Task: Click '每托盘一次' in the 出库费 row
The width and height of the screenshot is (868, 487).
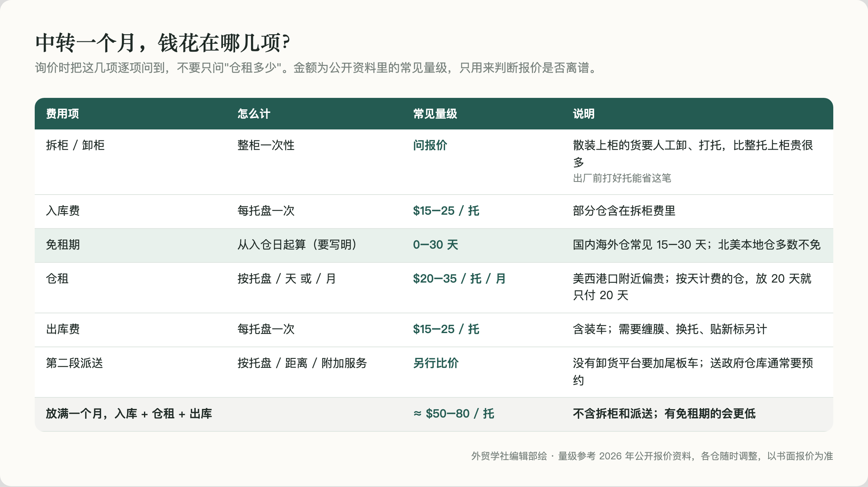Action: click(x=266, y=329)
